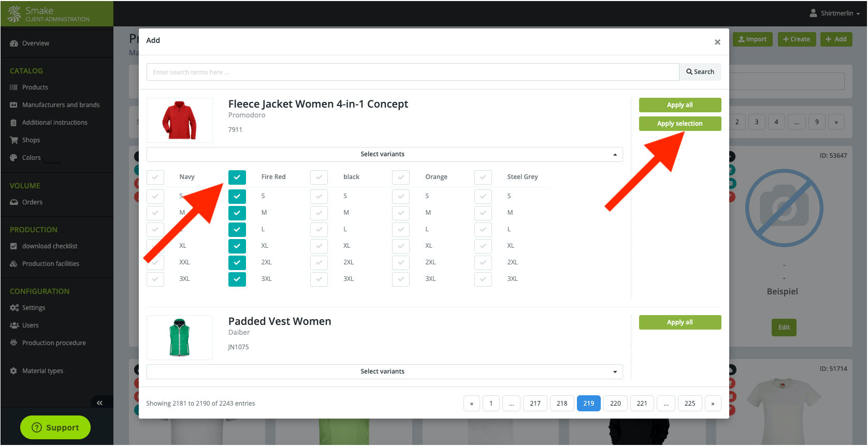Click next page arrow in dialog

click(x=713, y=404)
